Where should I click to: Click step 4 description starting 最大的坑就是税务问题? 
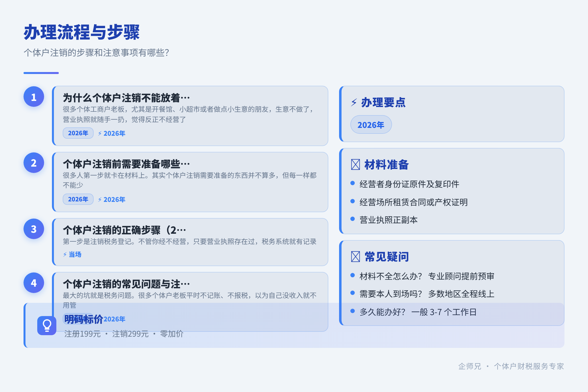coord(189,300)
